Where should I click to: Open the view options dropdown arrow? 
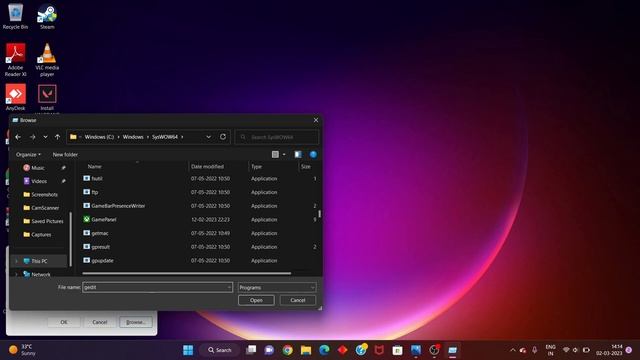coord(284,154)
